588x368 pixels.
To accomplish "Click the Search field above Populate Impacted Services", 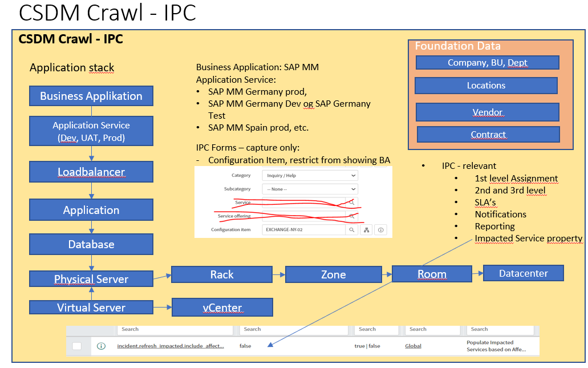I will [500, 329].
